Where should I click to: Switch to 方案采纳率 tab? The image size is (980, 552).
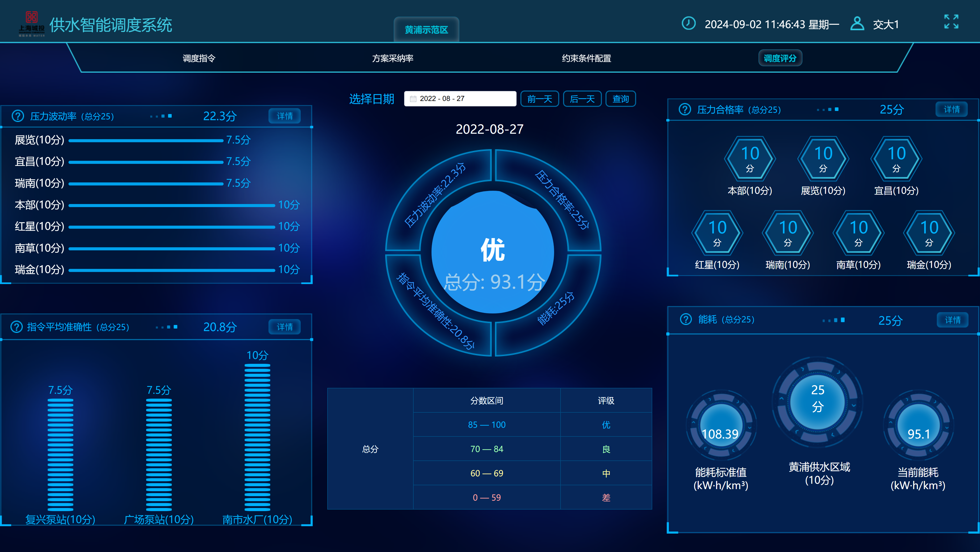tap(393, 58)
